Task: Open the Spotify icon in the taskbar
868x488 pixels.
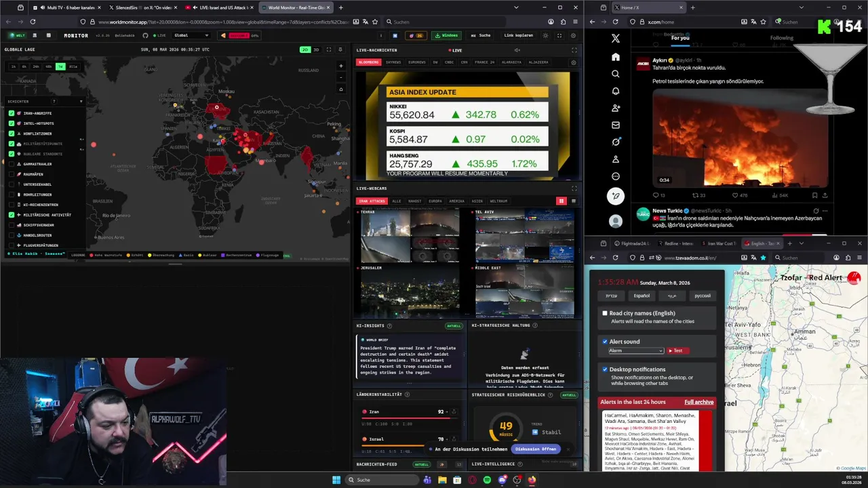Action: (x=487, y=480)
